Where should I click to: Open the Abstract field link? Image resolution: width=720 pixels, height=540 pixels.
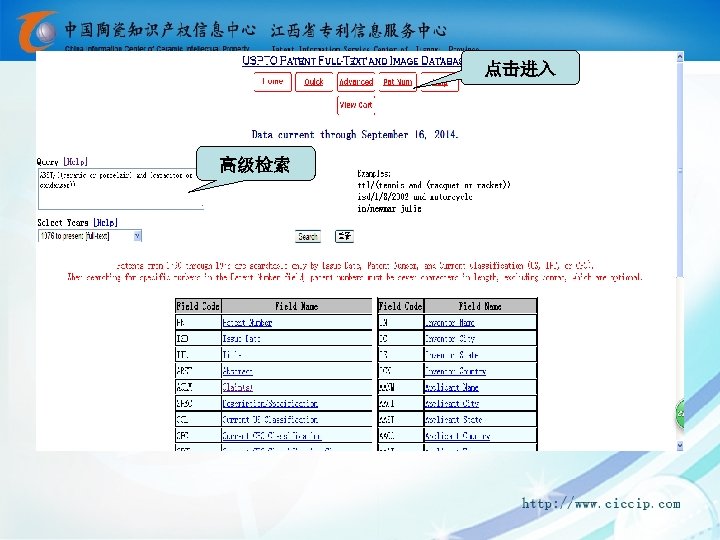click(237, 371)
